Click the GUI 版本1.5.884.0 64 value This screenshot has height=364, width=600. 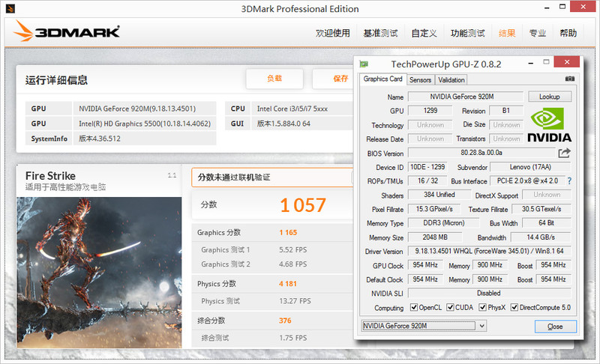(283, 124)
